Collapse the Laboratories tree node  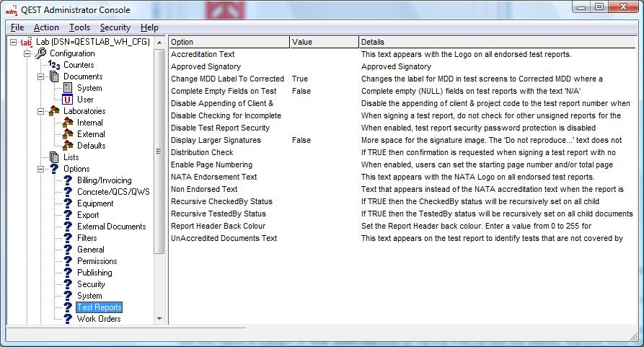pos(41,111)
